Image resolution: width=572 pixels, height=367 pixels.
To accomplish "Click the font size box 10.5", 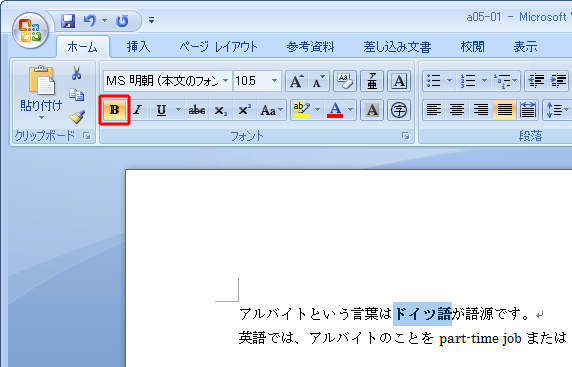I will point(252,81).
